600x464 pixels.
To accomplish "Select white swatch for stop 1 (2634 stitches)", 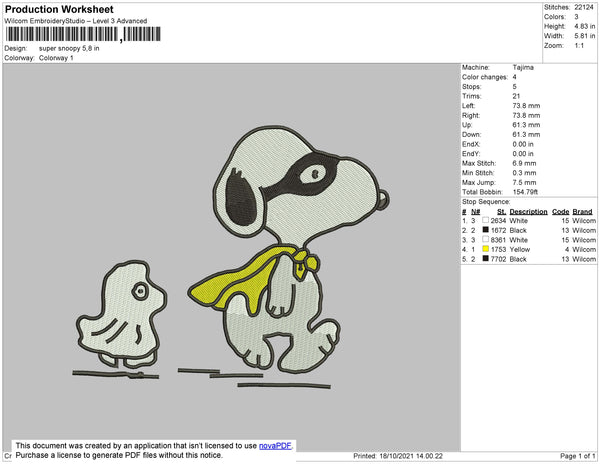I will pos(486,220).
